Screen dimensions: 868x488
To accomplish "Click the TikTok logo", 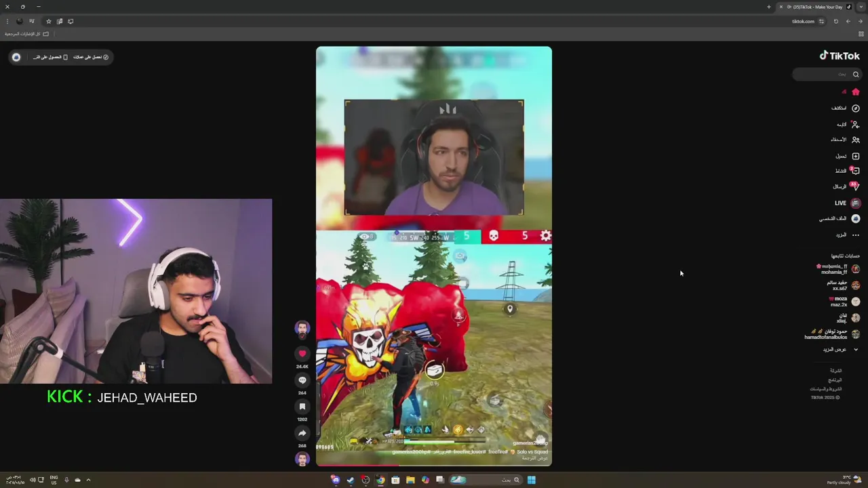I will [x=840, y=56].
